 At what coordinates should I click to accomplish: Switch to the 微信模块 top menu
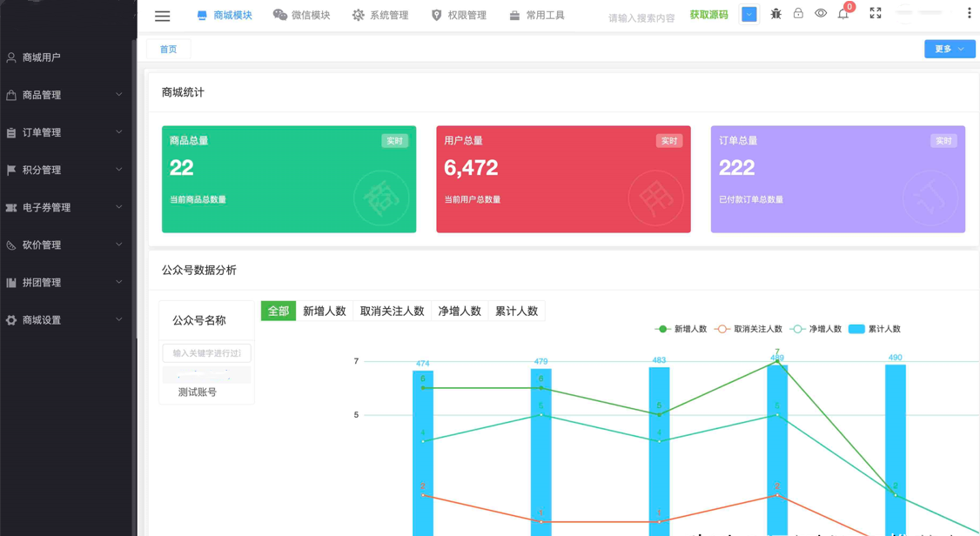[x=302, y=15]
